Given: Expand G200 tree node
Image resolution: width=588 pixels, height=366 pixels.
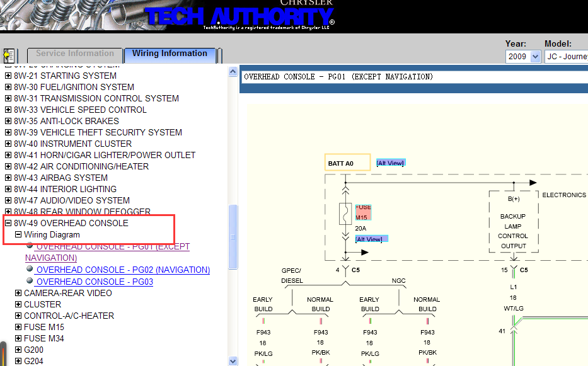Looking at the screenshot, I should [18, 350].
